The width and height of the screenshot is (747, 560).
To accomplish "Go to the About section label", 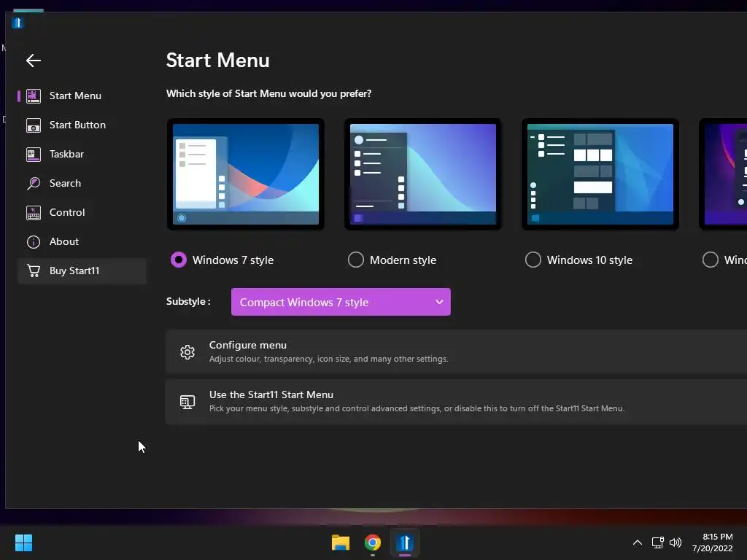I will coord(64,242).
